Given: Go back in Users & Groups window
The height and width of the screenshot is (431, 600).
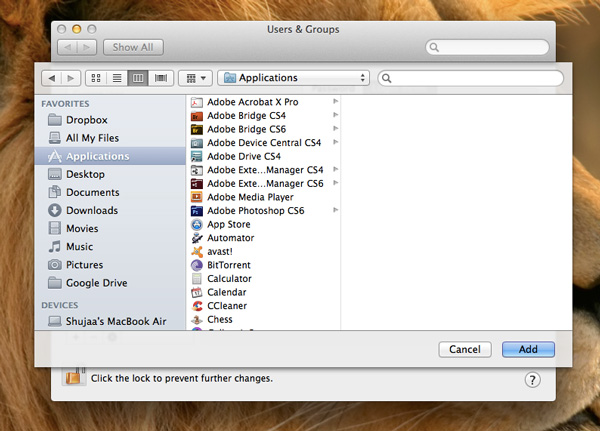Looking at the screenshot, I should pos(67,47).
